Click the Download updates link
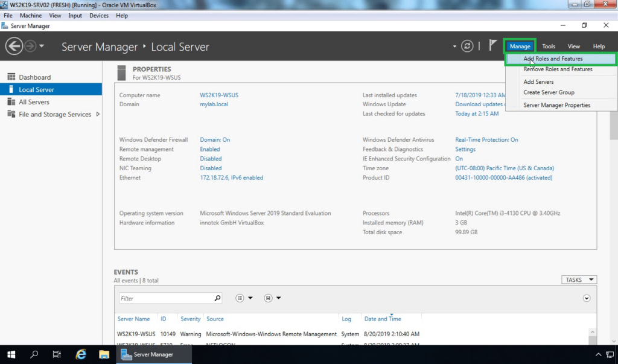The image size is (618, 364). (x=480, y=104)
